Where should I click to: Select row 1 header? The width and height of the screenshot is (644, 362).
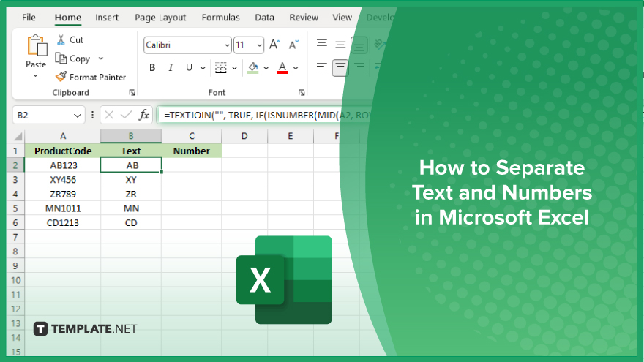pyautogui.click(x=15, y=151)
